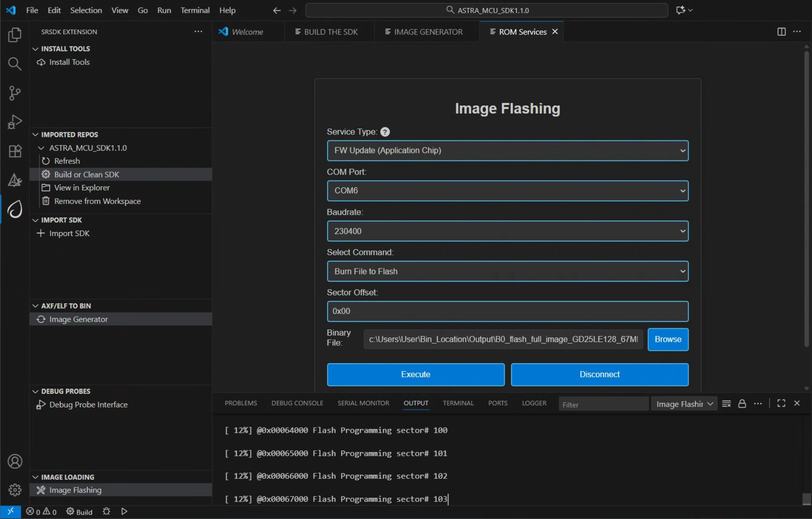This screenshot has width=812, height=519.
Task: Open Source Control in activity bar
Action: click(15, 93)
